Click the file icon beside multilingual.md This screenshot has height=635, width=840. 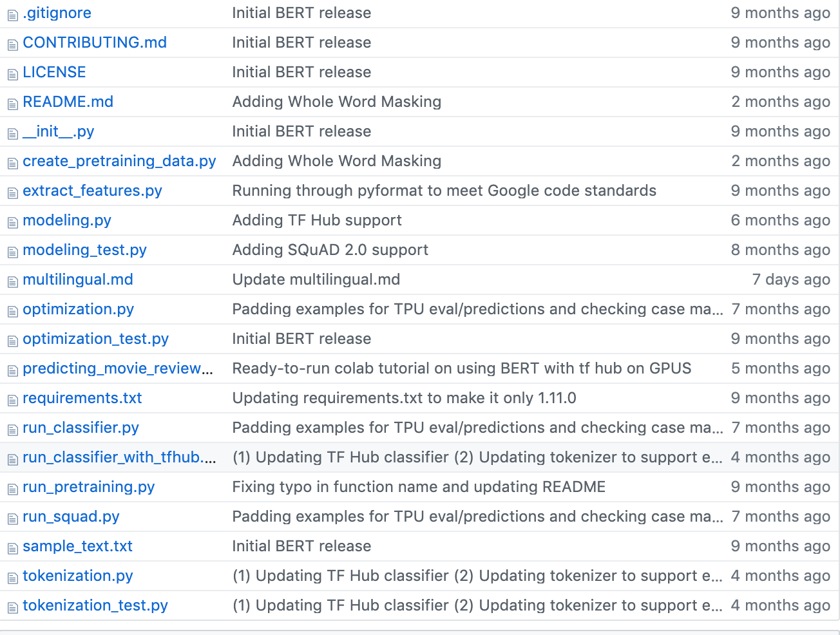[12, 281]
